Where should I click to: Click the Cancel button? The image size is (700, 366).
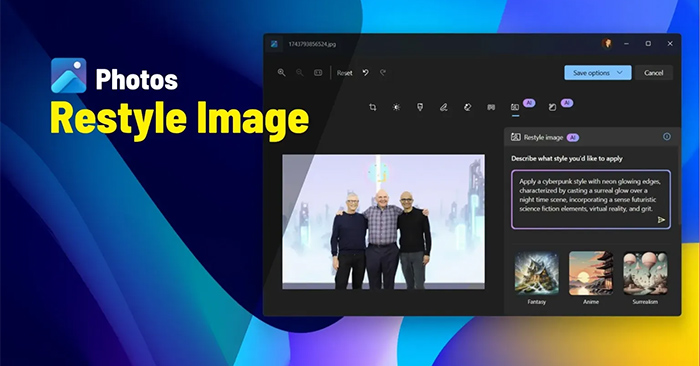coord(654,73)
